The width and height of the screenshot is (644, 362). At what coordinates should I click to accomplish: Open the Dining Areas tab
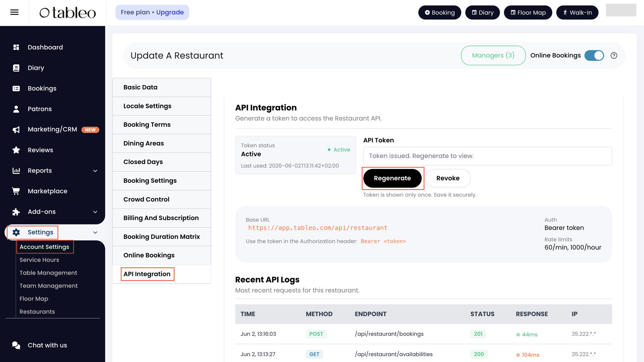[x=162, y=143]
